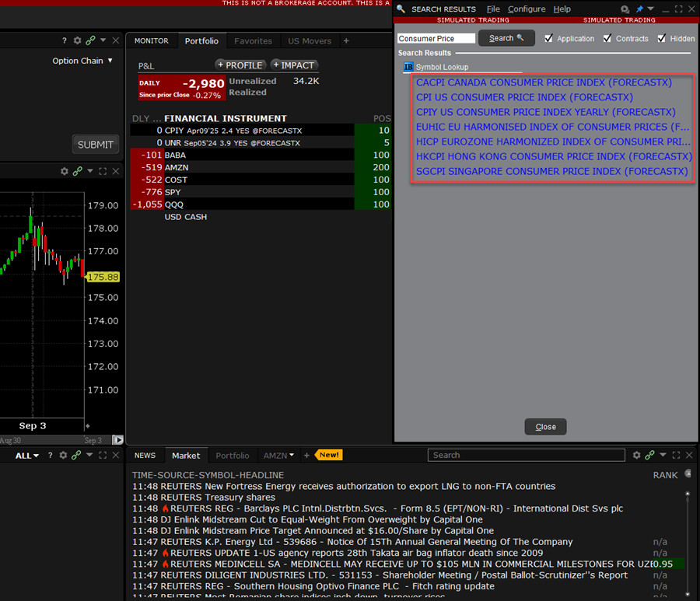
Task: Open the File menu in Search Results window
Action: 493,9
